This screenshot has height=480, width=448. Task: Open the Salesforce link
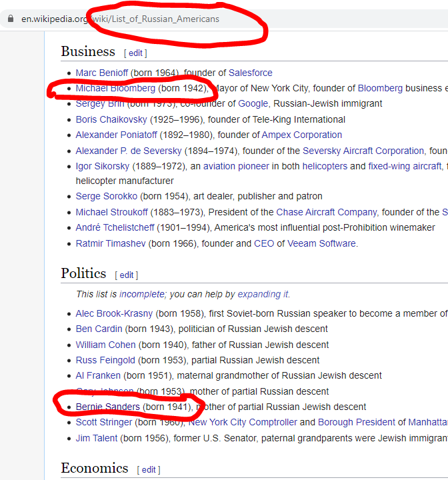pyautogui.click(x=250, y=73)
